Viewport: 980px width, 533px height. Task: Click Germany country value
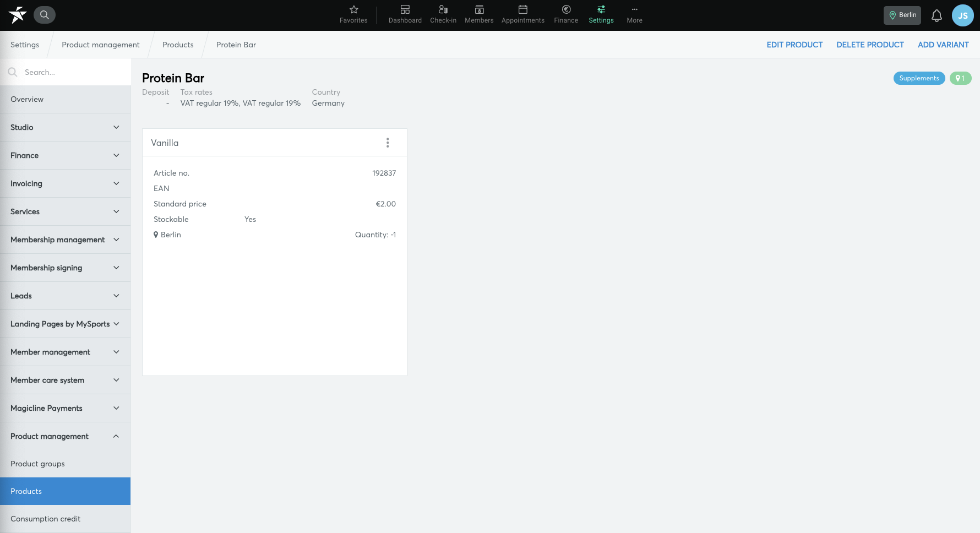[328, 103]
